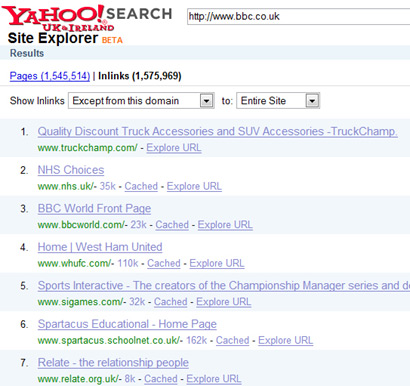
Task: Click the Results header label
Action: pos(27,53)
